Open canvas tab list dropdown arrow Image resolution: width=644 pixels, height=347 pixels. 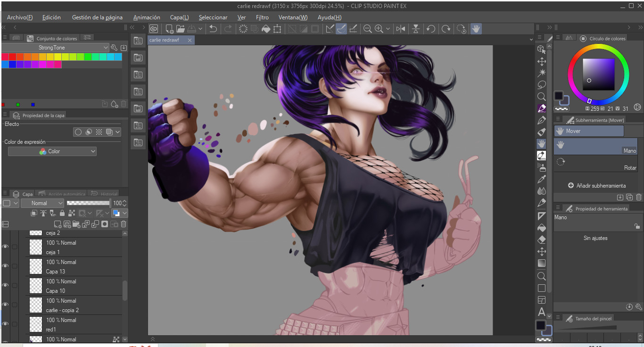pos(532,41)
